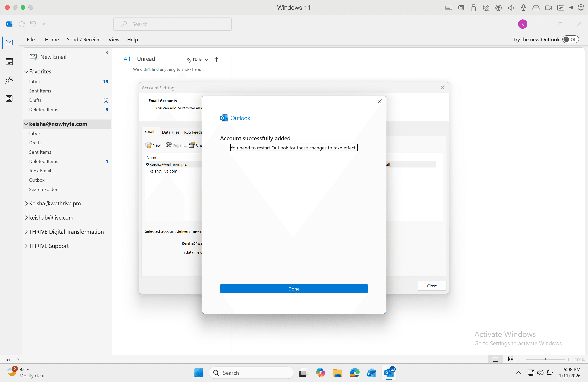Click Send/Receive All Folders sync icon
This screenshot has height=382, width=588.
point(22,24)
